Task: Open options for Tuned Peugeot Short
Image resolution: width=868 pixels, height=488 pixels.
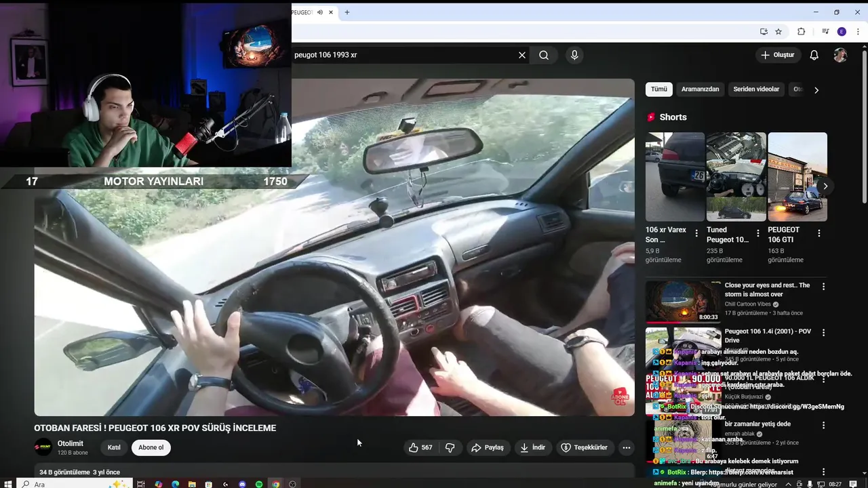Action: (757, 233)
